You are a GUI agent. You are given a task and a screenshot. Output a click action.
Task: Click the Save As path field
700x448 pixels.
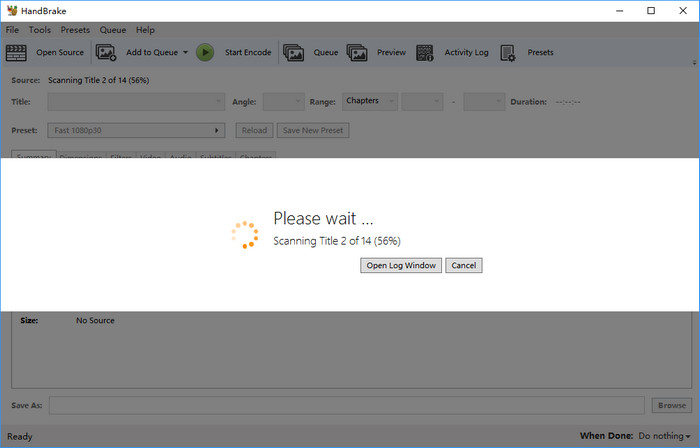coord(347,405)
